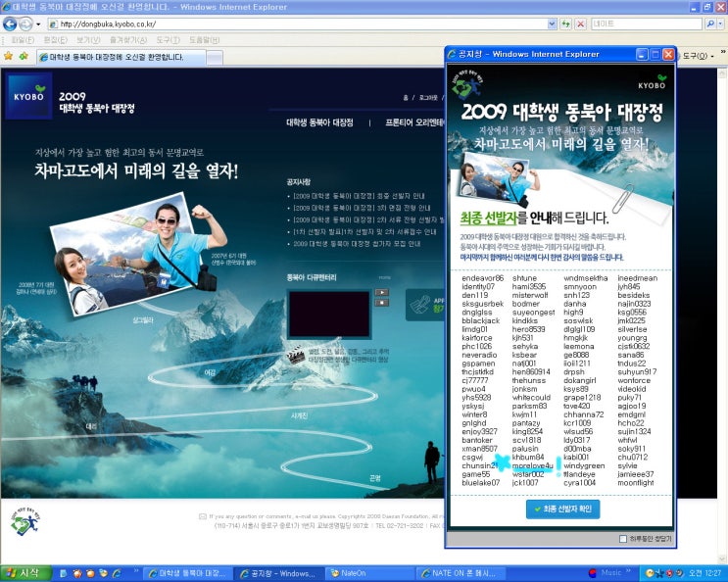Screen dimensions: 728x582
Task: Minimize the 공지창 popup window
Action: point(641,55)
